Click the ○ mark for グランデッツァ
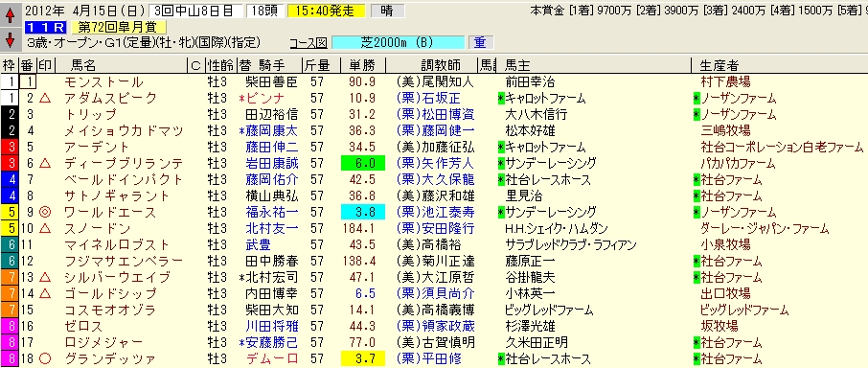This screenshot has width=868, height=368. pos(45,358)
